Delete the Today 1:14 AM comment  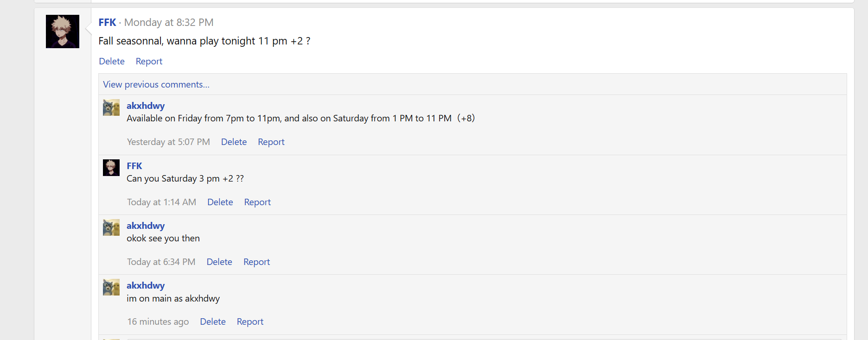(220, 202)
